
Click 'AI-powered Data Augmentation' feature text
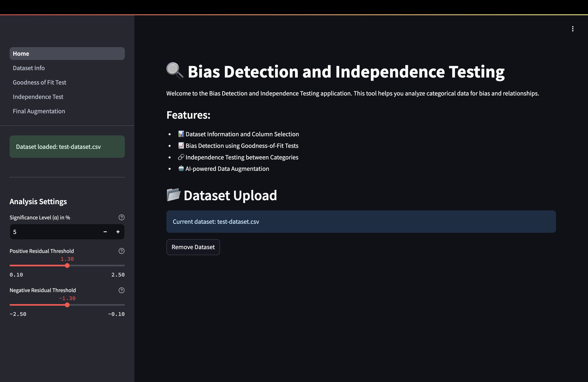coord(227,169)
